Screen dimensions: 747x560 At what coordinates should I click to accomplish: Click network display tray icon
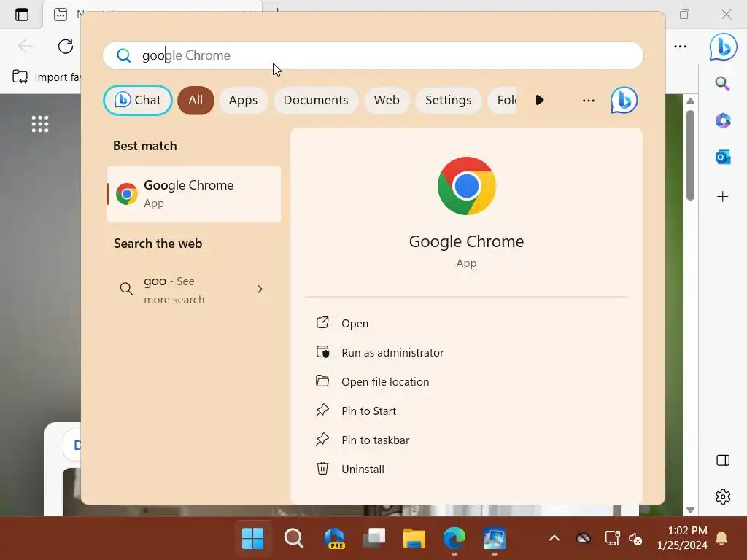(x=612, y=539)
